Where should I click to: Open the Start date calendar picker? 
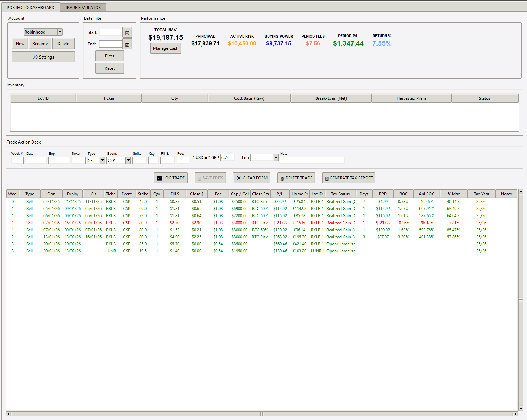pyautogui.click(x=127, y=32)
